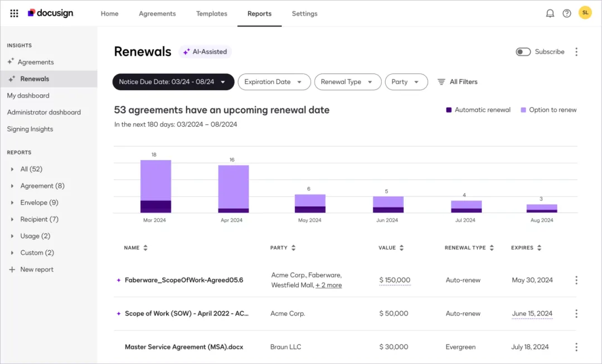
Task: Open the app launcher grid icon
Action: [x=14, y=13]
